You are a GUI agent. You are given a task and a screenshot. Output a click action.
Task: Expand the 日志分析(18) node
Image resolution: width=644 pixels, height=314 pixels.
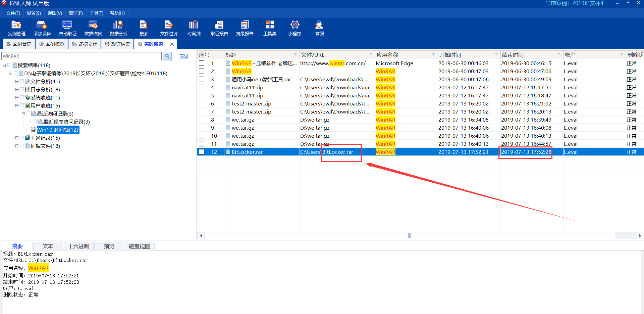[x=17, y=89]
